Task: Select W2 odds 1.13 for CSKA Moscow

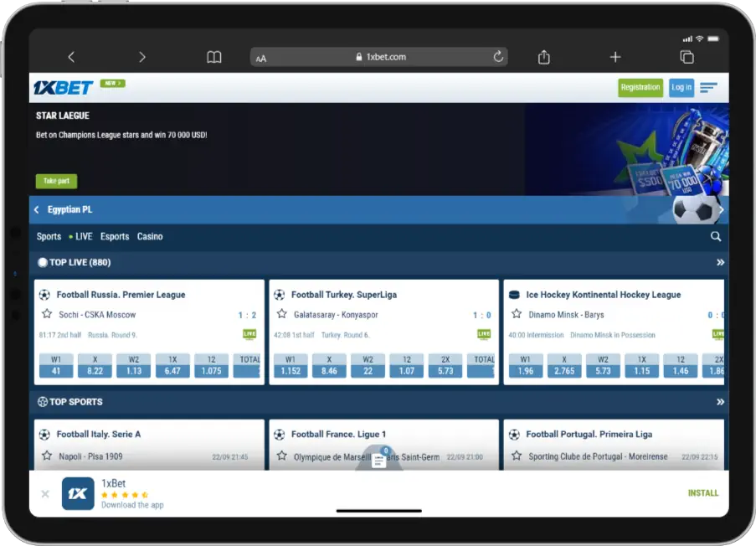Action: click(x=134, y=366)
